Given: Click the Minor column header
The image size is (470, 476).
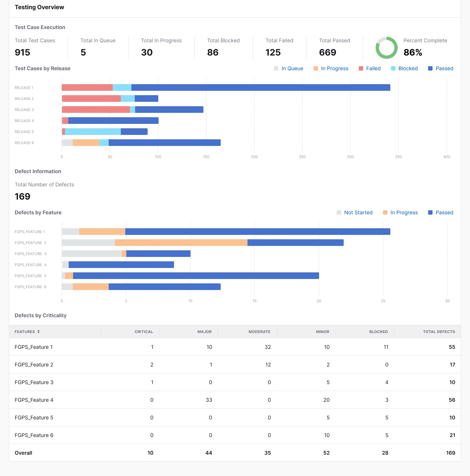Looking at the screenshot, I should click(x=323, y=332).
